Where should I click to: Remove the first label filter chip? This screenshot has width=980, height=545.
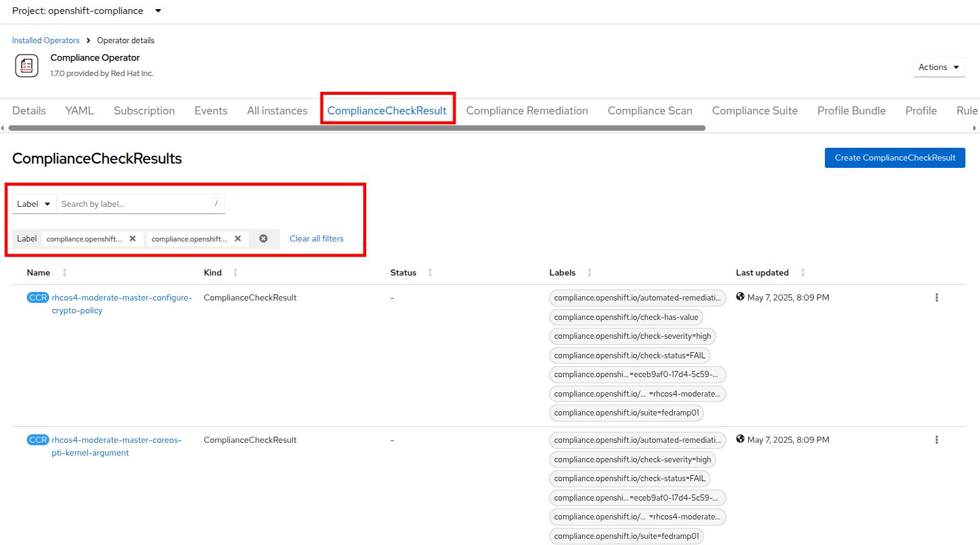(x=133, y=238)
